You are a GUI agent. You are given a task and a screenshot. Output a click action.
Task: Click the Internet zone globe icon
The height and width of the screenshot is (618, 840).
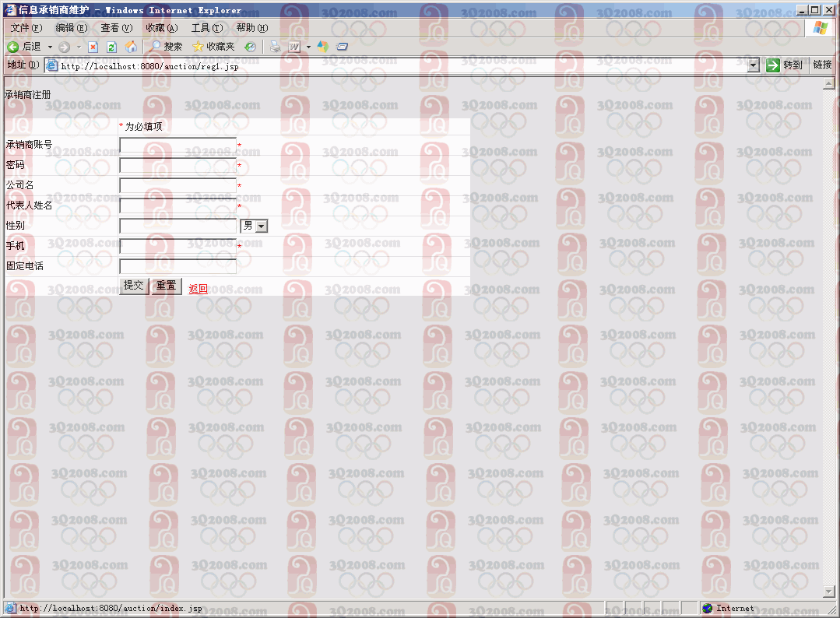[x=707, y=609]
